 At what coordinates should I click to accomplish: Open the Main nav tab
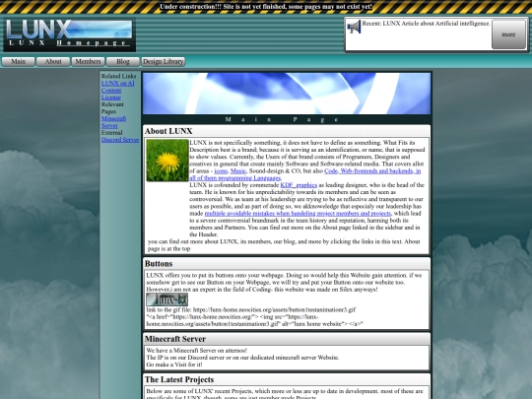[x=19, y=61]
